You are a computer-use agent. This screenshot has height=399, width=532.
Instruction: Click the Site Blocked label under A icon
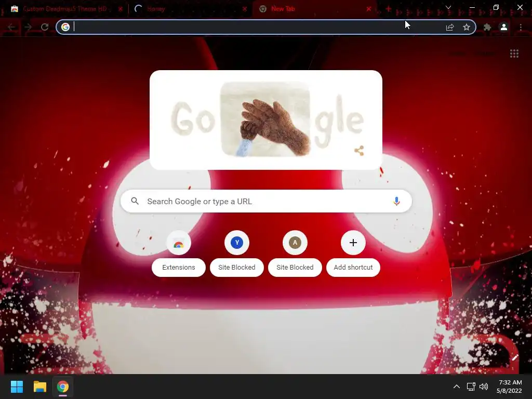pyautogui.click(x=295, y=268)
